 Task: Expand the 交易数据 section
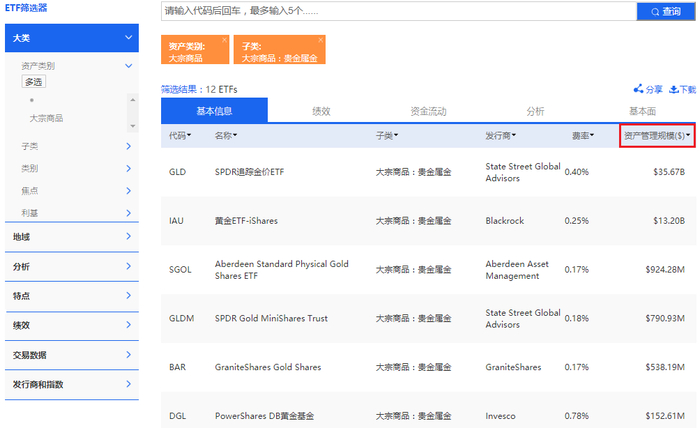(72, 355)
